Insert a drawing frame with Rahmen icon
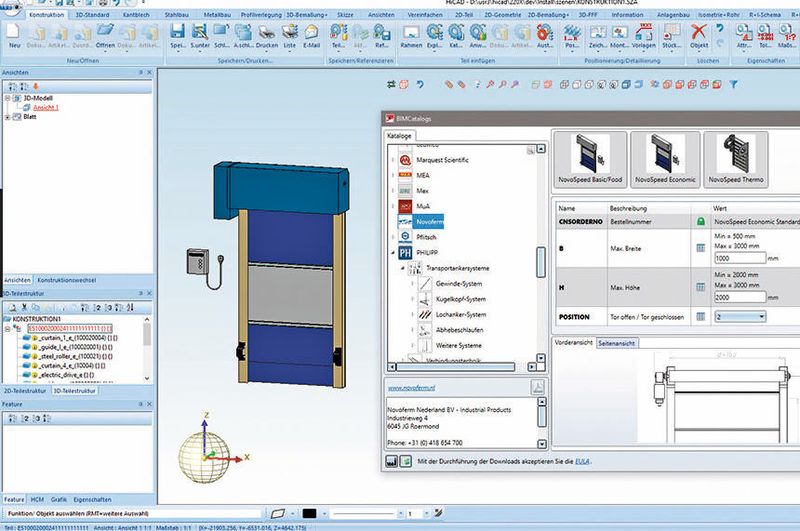 click(411, 32)
